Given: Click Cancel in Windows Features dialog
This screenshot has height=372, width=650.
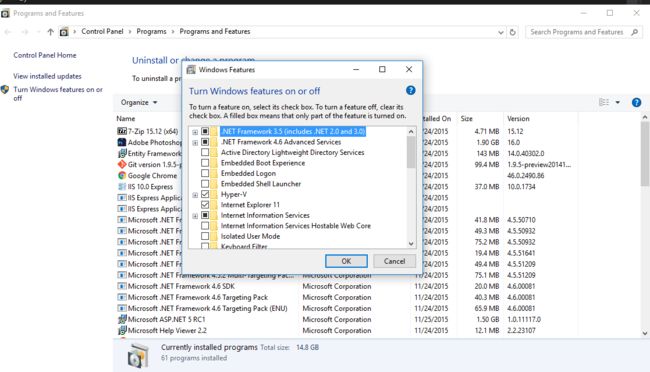Looking at the screenshot, I should (394, 261).
